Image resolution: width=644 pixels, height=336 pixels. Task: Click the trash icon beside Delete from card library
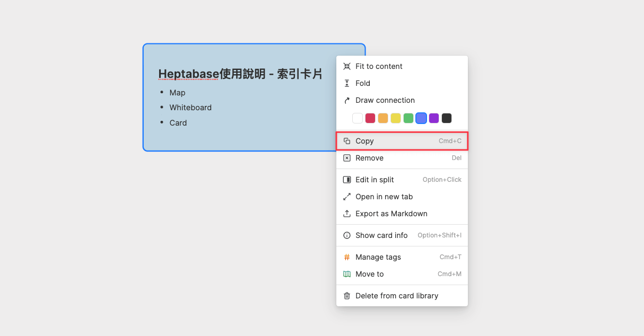tap(347, 296)
